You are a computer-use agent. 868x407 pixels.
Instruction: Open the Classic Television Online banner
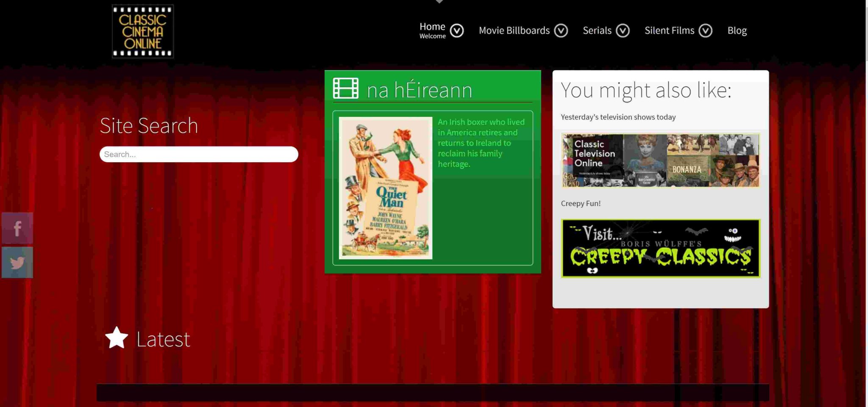660,160
